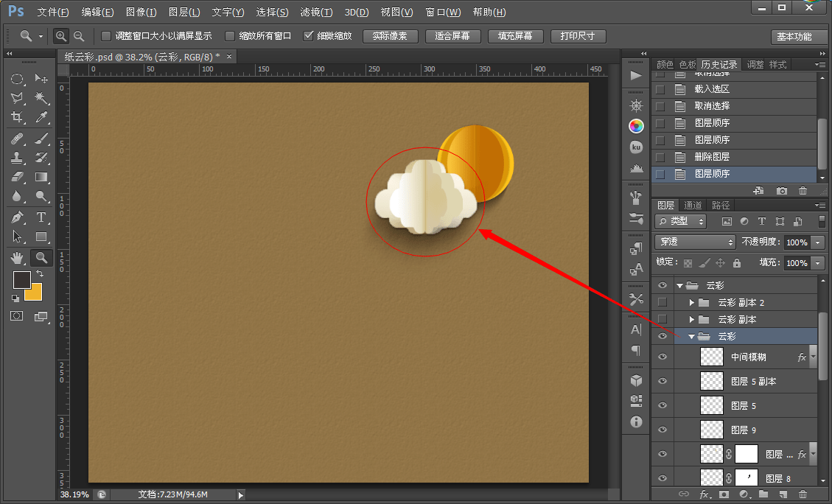Delete current history state
The width and height of the screenshot is (832, 504).
tap(803, 191)
